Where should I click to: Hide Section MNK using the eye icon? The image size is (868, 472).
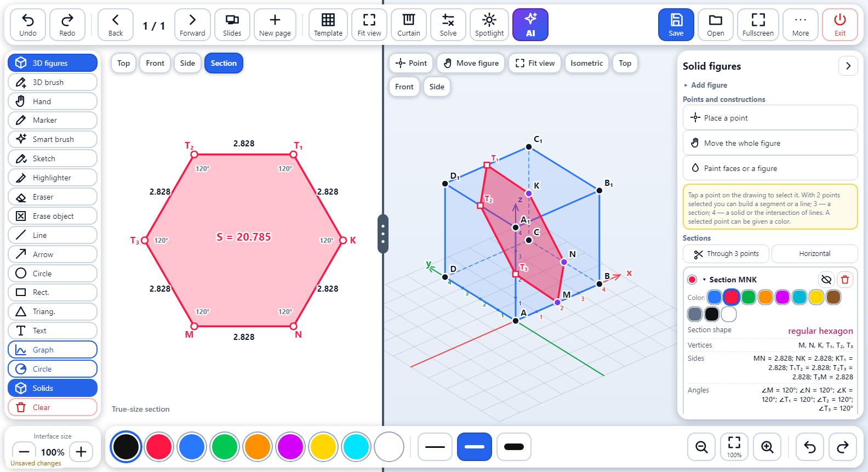826,280
